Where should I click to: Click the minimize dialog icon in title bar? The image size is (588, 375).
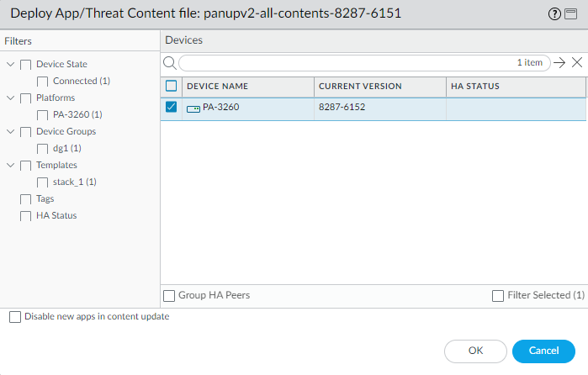coord(570,14)
